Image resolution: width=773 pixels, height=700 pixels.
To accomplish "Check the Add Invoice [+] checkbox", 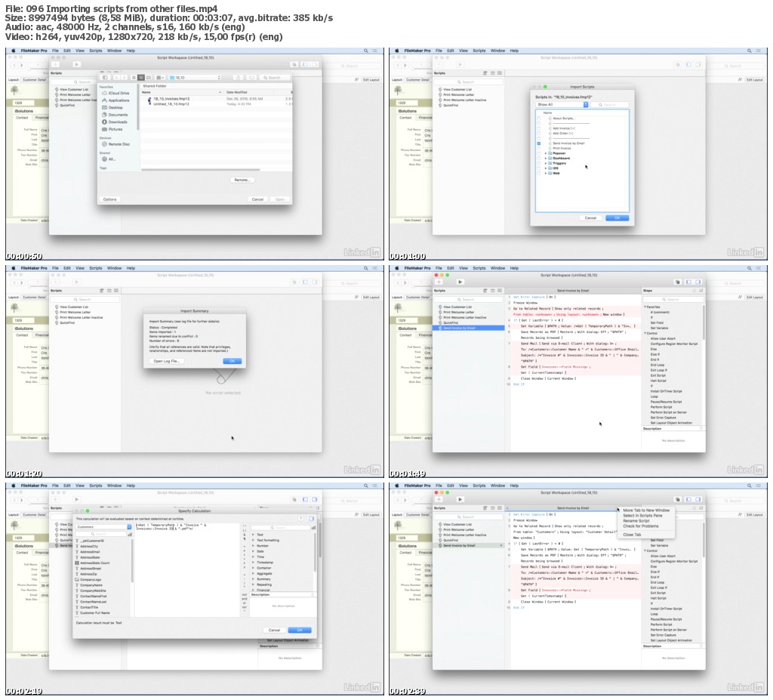I will coord(538,128).
